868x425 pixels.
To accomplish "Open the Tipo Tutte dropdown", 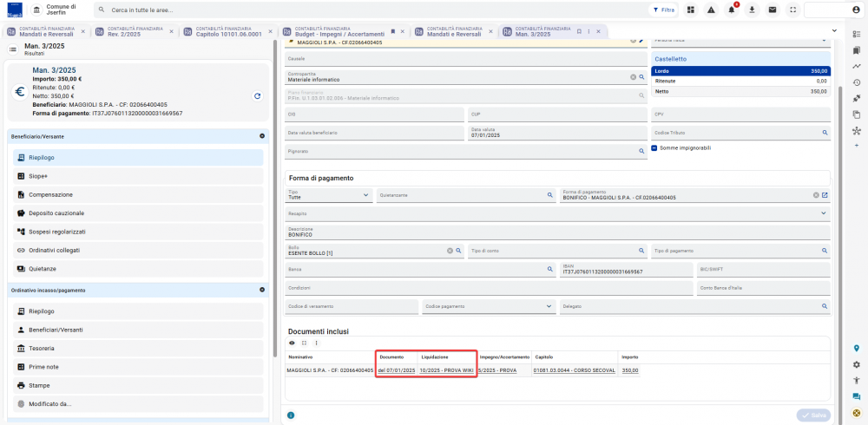I will point(329,195).
